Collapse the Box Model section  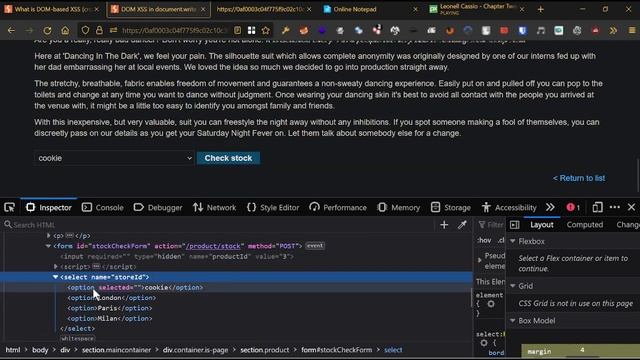pyautogui.click(x=513, y=321)
